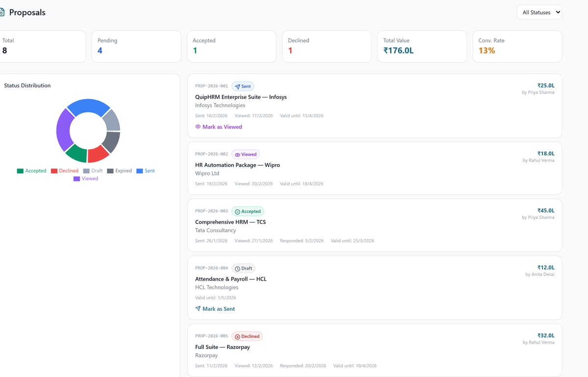
Task: Click the clock icon in Draft badge
Action: pos(238,269)
